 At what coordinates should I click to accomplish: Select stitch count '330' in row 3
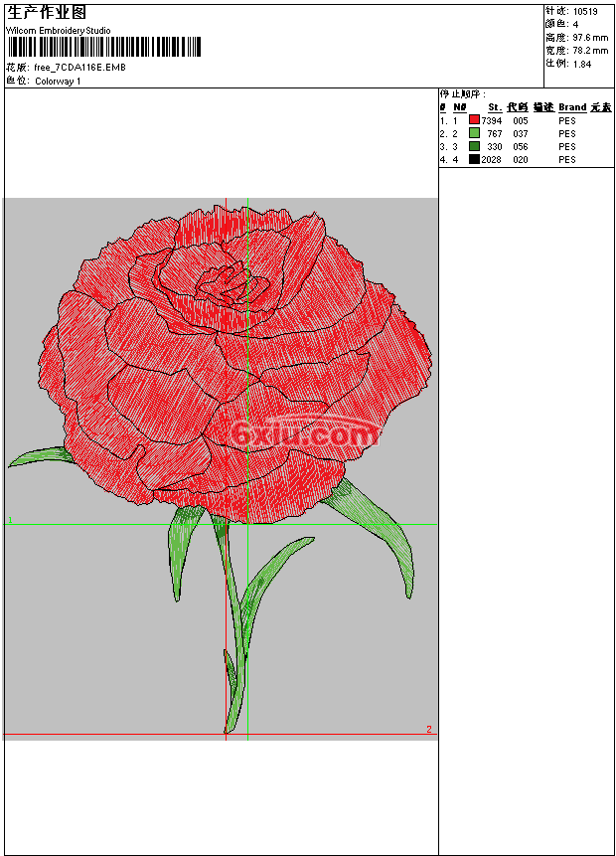click(495, 147)
